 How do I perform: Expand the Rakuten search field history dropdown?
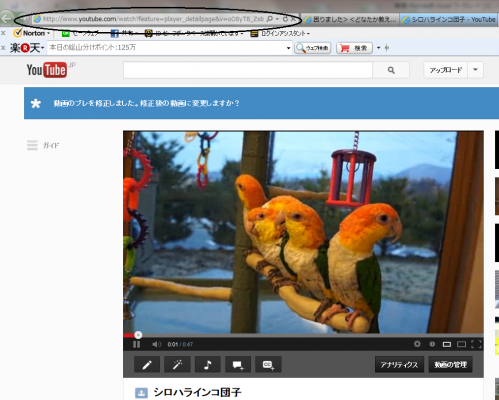coord(289,48)
